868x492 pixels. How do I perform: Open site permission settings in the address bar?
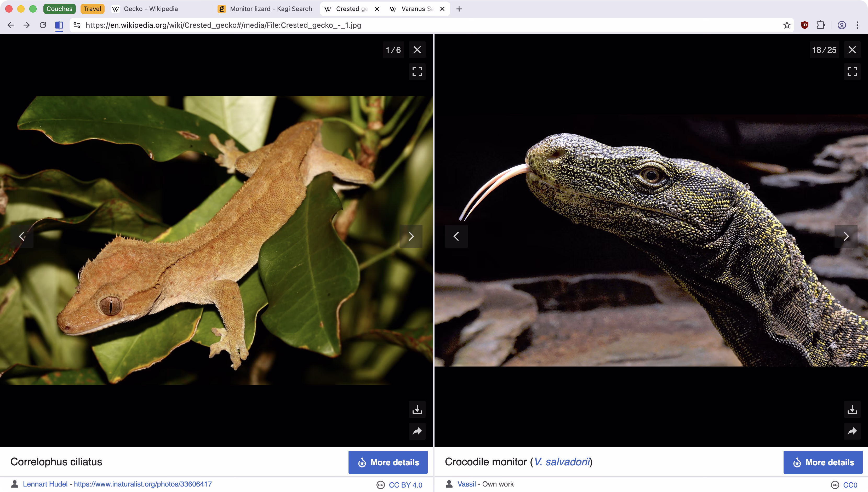tap(76, 25)
